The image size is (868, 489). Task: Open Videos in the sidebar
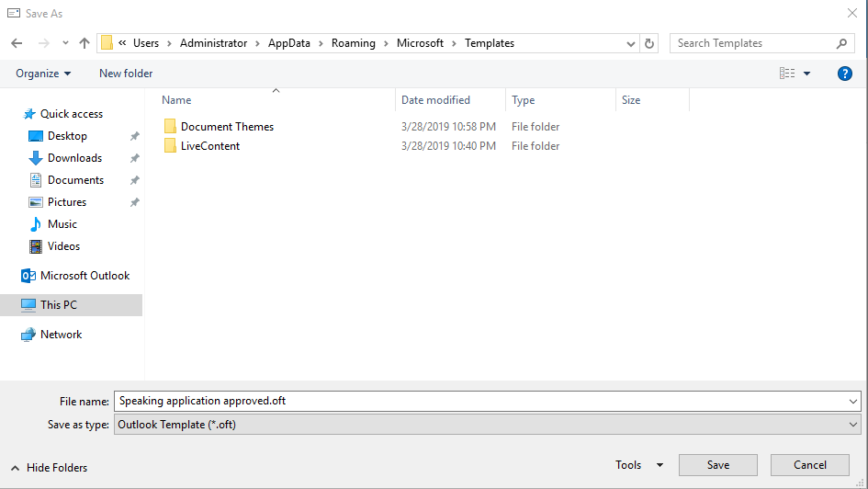coord(63,246)
